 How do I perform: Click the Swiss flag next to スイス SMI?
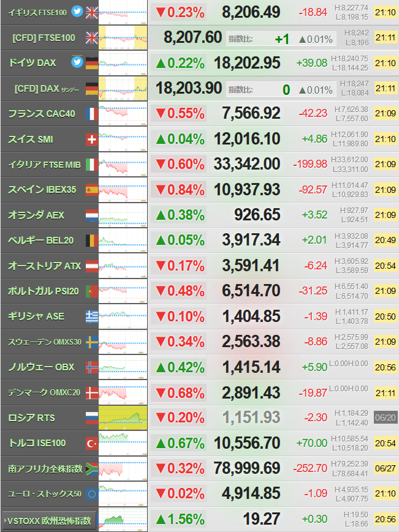point(92,139)
